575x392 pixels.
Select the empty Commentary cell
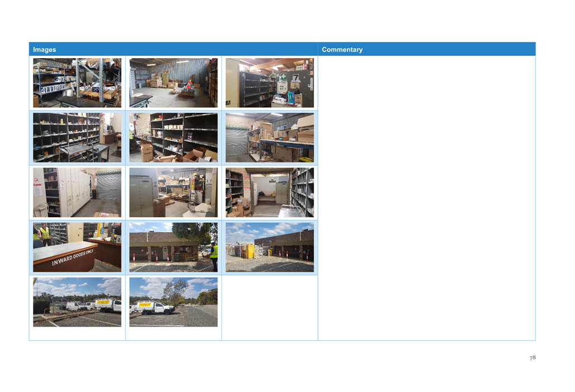pyautogui.click(x=427, y=195)
